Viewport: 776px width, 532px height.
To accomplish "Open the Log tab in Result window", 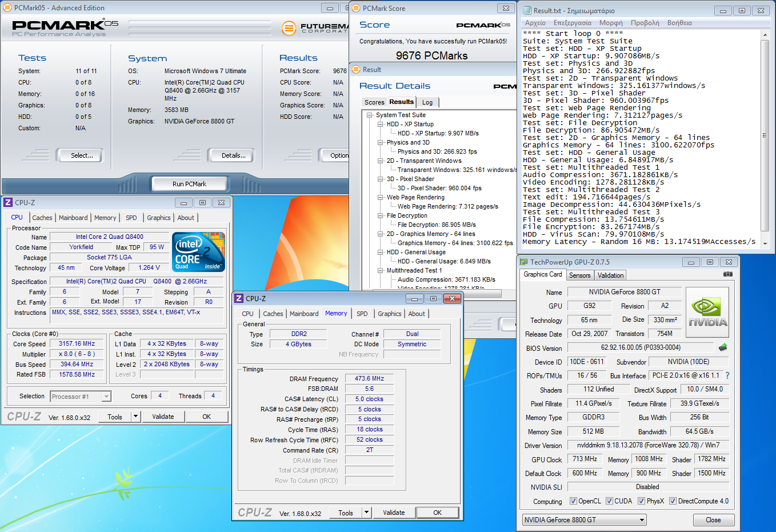I will 427,102.
